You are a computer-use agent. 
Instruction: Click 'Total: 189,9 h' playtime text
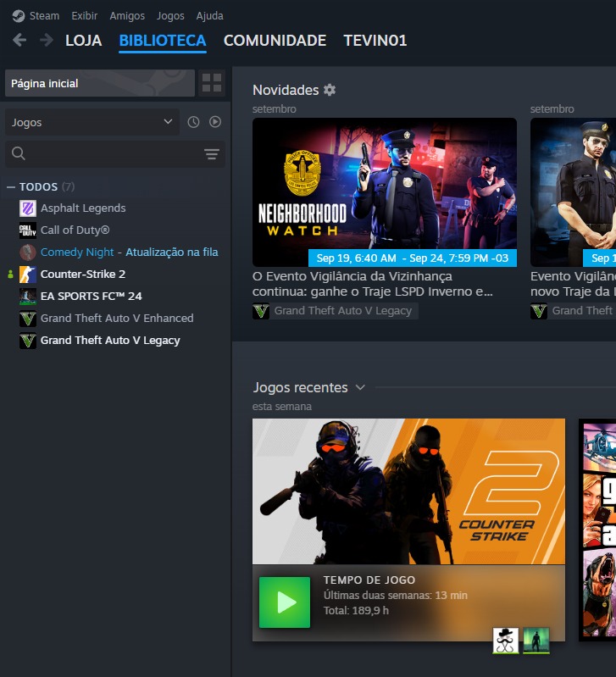coord(356,611)
